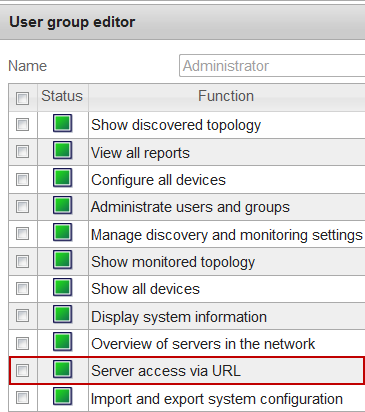Viewport: 365px width, 412px height.
Task: Check the box for Show monitored topology
Action: (22, 261)
